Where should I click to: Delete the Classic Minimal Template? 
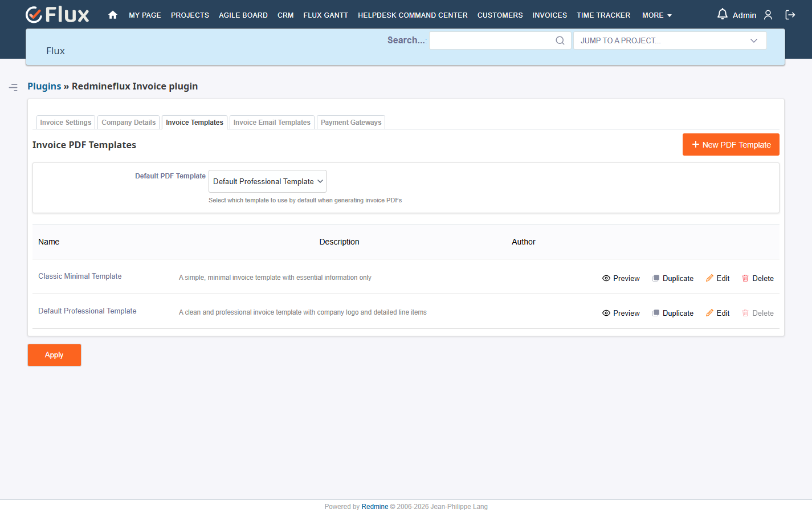click(758, 278)
